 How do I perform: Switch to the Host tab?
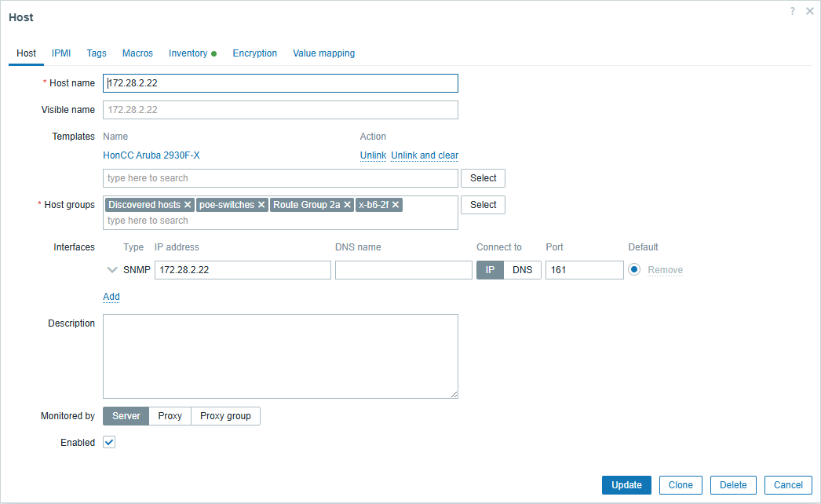point(26,53)
